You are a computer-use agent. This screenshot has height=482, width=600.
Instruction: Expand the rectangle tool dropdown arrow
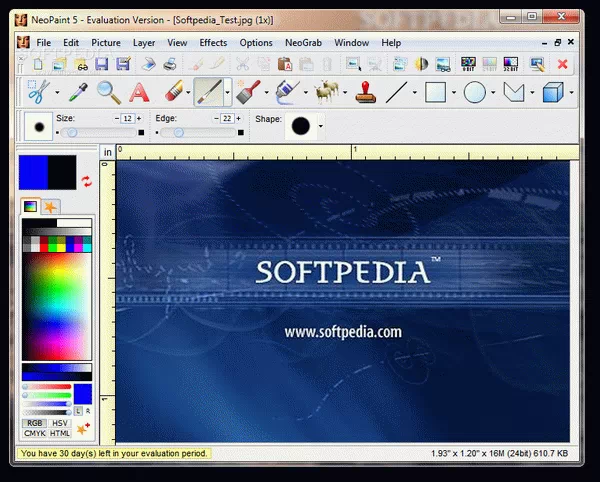point(453,92)
